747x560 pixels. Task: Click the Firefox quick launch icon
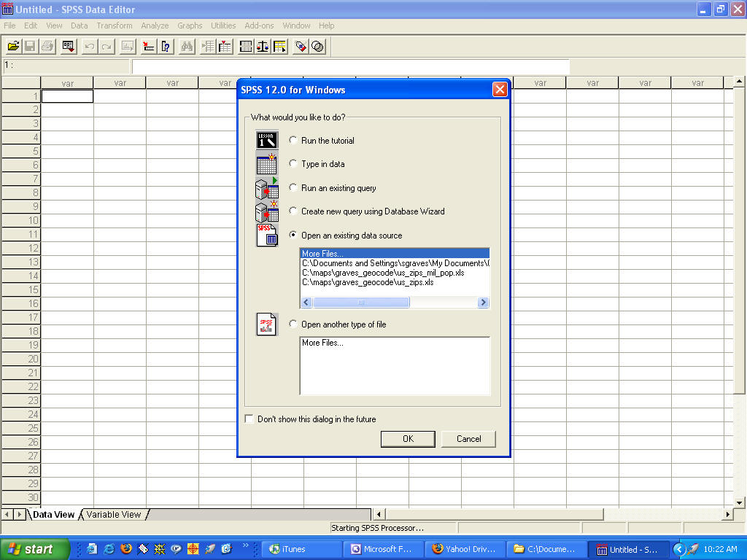(126, 549)
